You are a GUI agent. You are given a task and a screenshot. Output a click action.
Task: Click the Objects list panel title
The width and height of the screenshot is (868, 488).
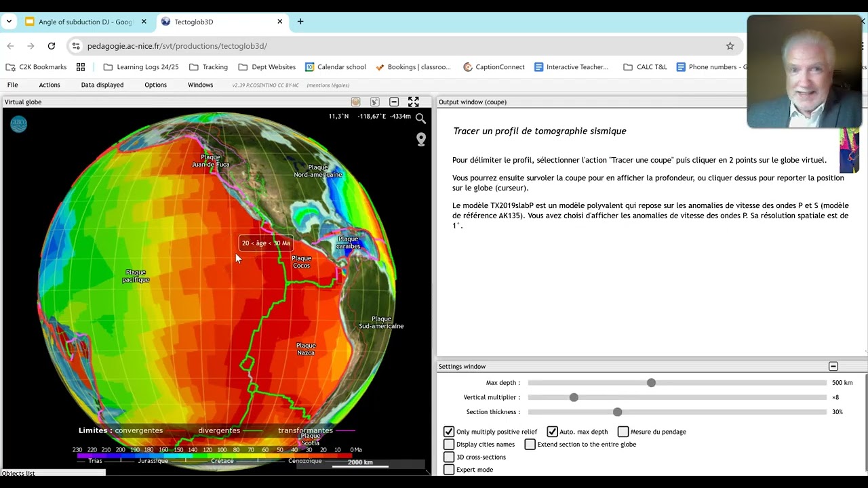click(x=20, y=473)
